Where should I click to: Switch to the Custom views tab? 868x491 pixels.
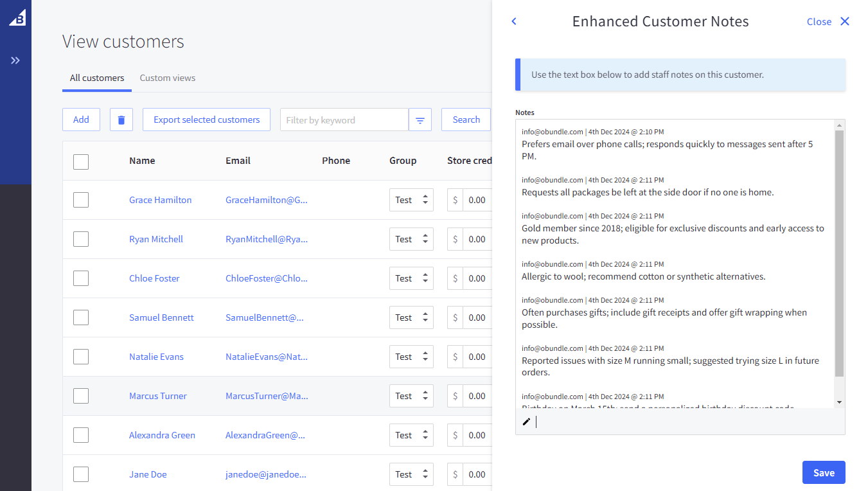[x=167, y=78]
